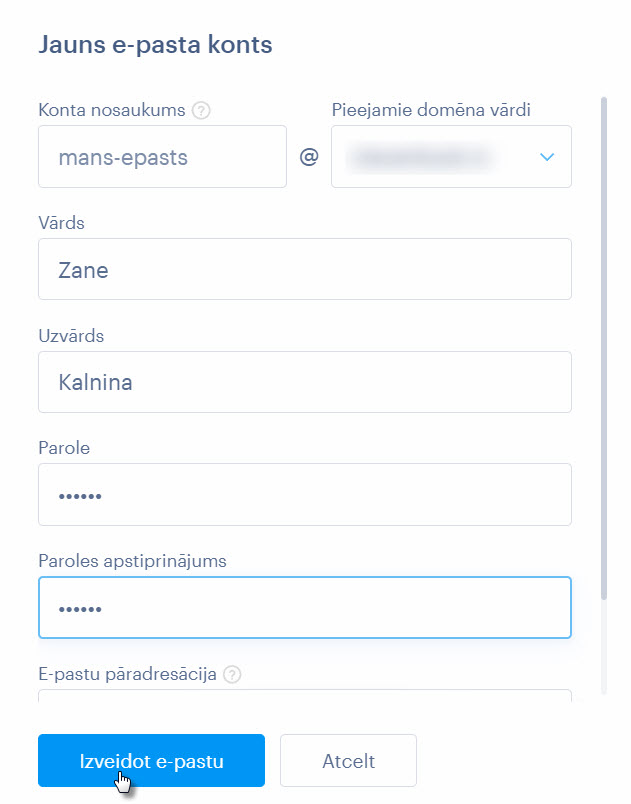Select the blurred domain name text
Image resolution: width=631 pixels, height=804 pixels.
(x=419, y=157)
